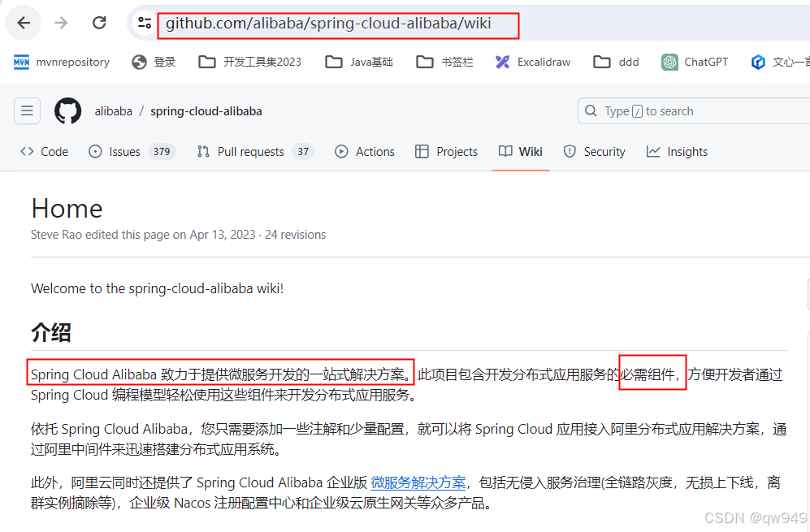This screenshot has height=532, width=810.
Task: Open the 微服务解决方案 hyperlink
Action: click(x=418, y=482)
